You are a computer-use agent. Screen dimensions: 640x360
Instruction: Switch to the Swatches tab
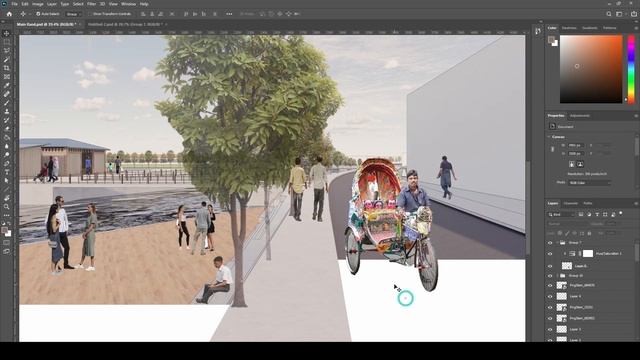[569, 28]
